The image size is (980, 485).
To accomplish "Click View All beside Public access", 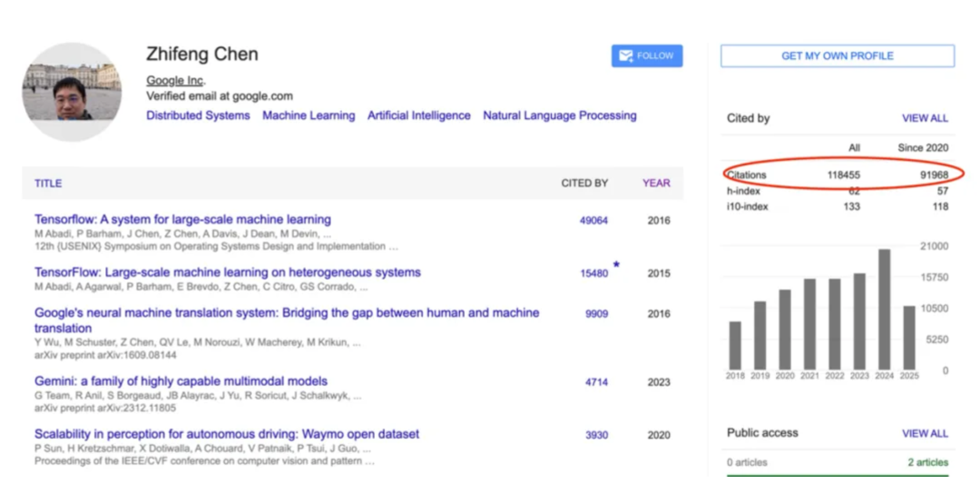I will click(x=925, y=433).
